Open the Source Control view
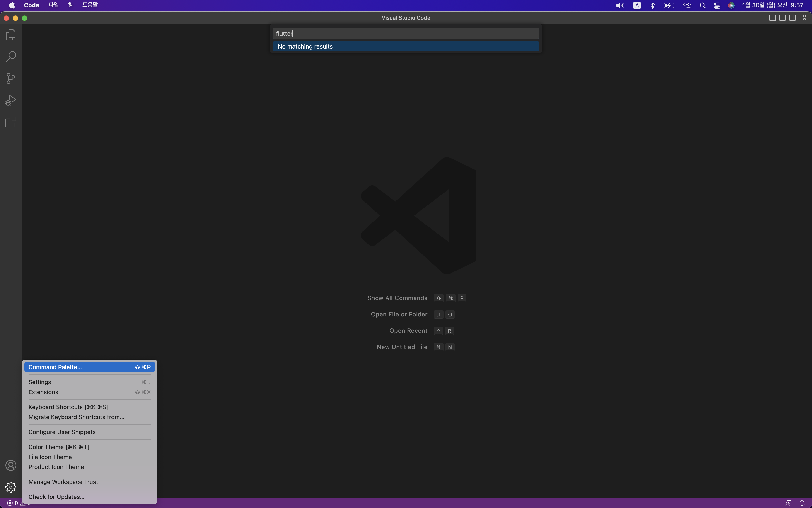 (x=11, y=78)
